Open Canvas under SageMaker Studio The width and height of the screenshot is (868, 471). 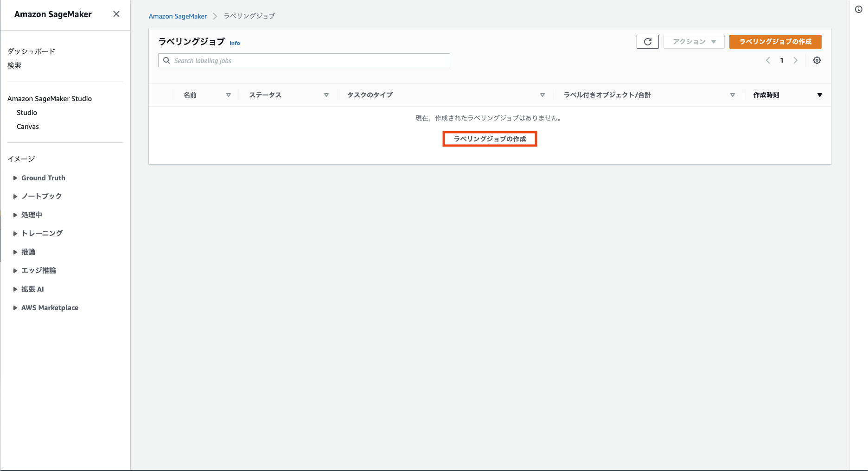coord(28,127)
